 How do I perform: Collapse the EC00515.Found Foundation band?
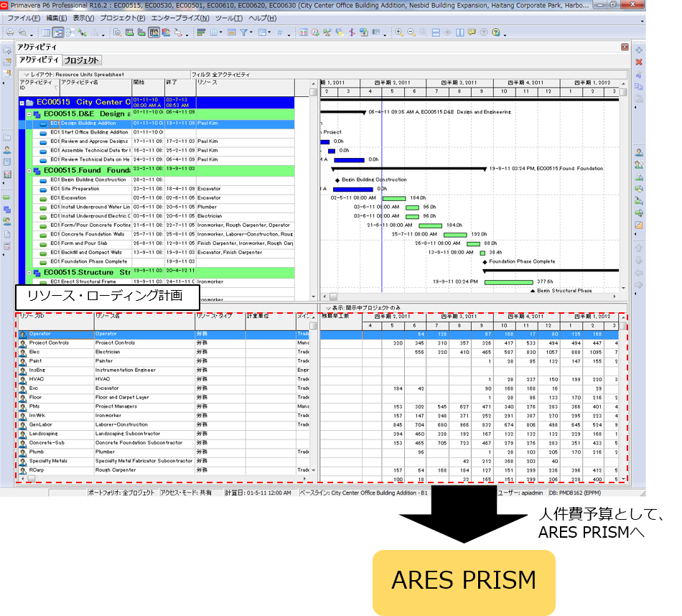click(29, 171)
